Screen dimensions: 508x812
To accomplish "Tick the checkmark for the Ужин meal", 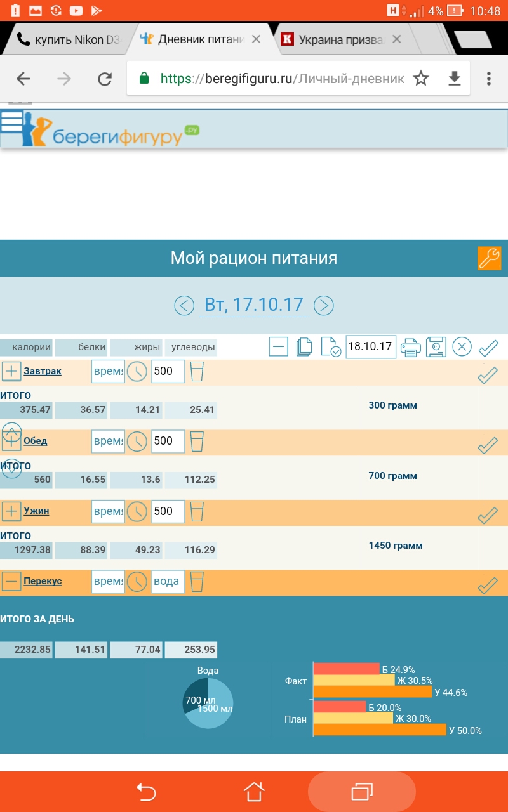I will click(x=487, y=515).
